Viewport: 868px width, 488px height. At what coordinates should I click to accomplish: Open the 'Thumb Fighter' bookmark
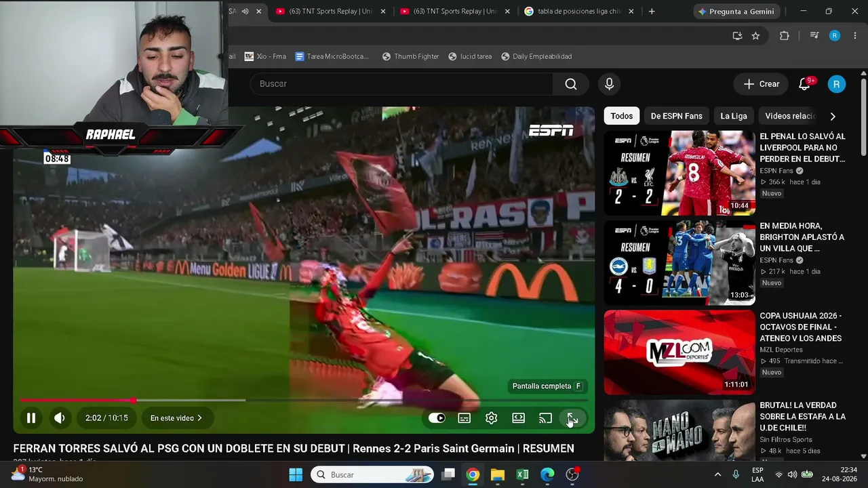point(410,56)
